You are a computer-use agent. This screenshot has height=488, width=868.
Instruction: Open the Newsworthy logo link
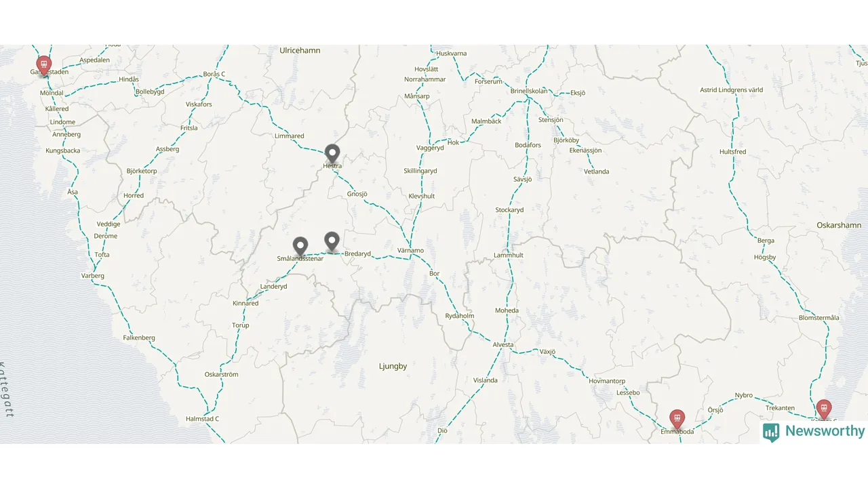pyautogui.click(x=814, y=432)
